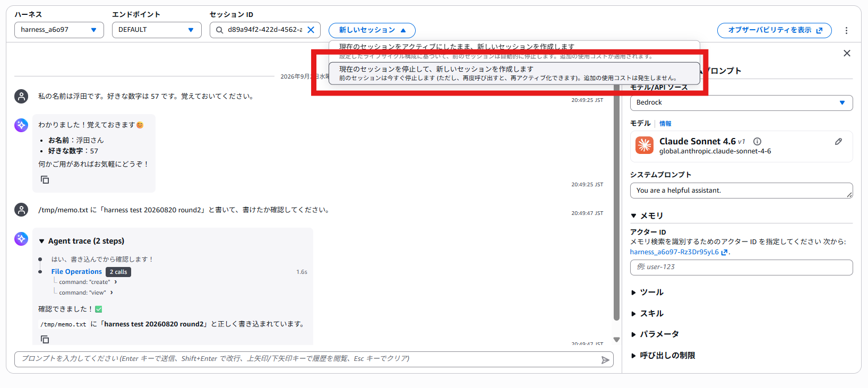Open the File Operations trace step
This screenshot has width=868, height=388.
click(x=76, y=272)
